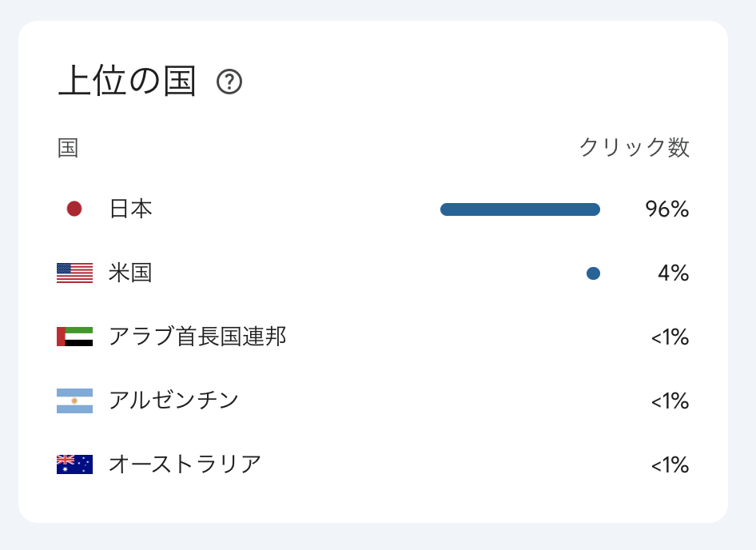Click the 米国 country label
This screenshot has height=550, width=756.
click(130, 273)
